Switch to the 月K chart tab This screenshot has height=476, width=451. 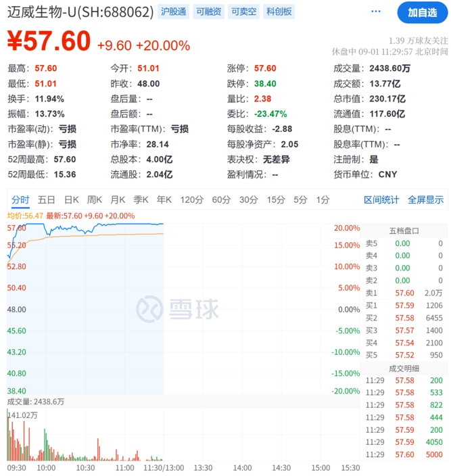tap(118, 199)
